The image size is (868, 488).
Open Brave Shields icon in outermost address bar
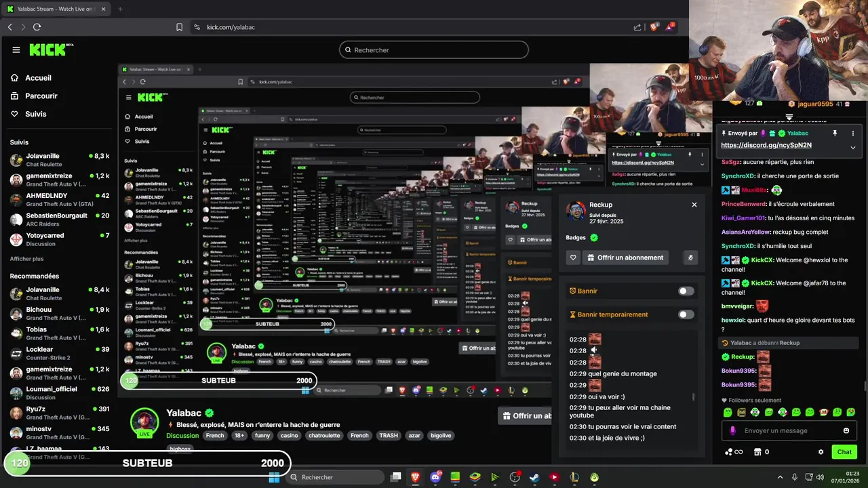654,27
